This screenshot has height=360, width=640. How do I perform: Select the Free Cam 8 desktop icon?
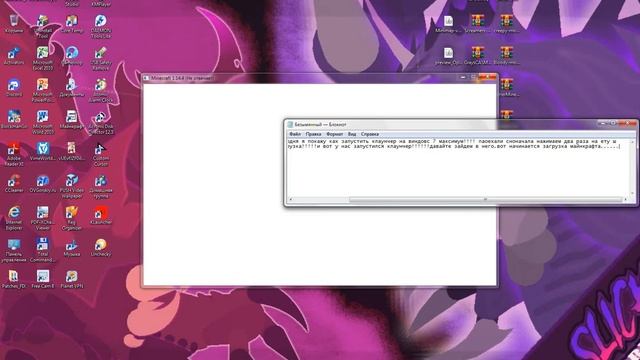(42, 280)
